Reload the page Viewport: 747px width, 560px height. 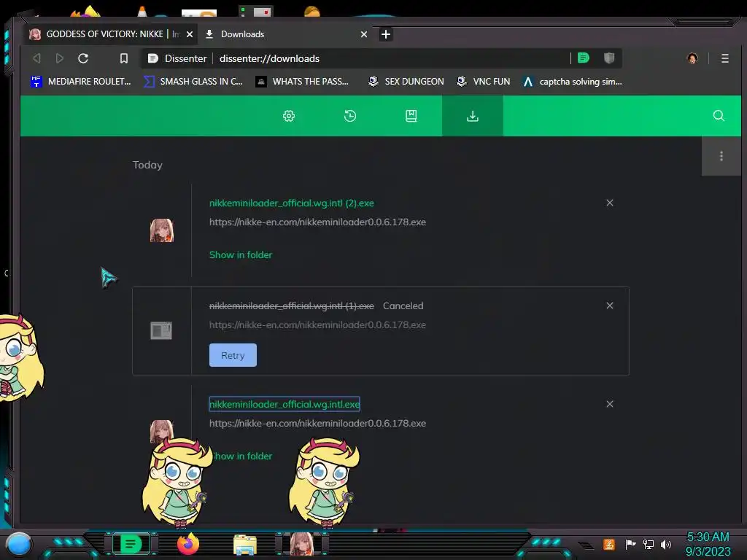tap(83, 58)
